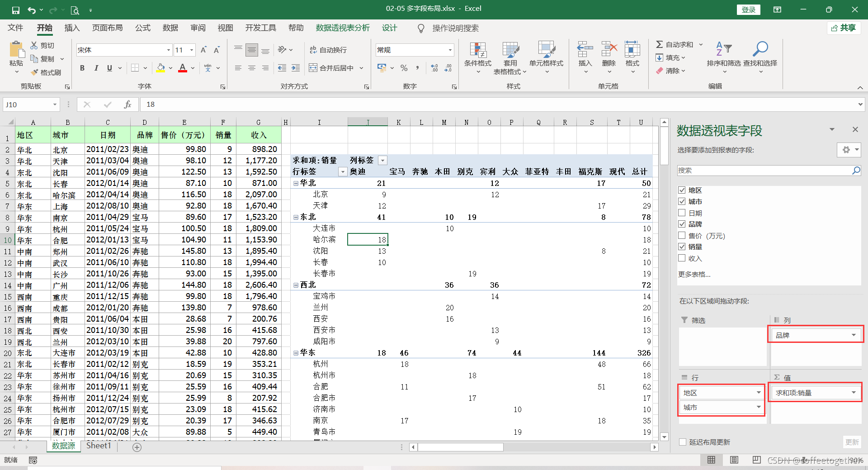Switch to the 数据透视表分析 tab

(343, 28)
